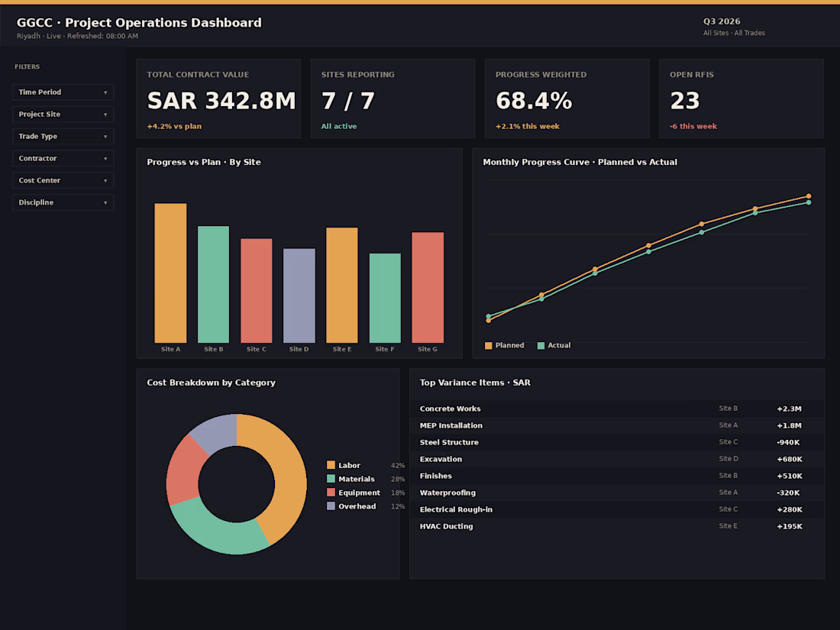
Task: Select the Electrical Rough-in variance row
Action: click(616, 509)
